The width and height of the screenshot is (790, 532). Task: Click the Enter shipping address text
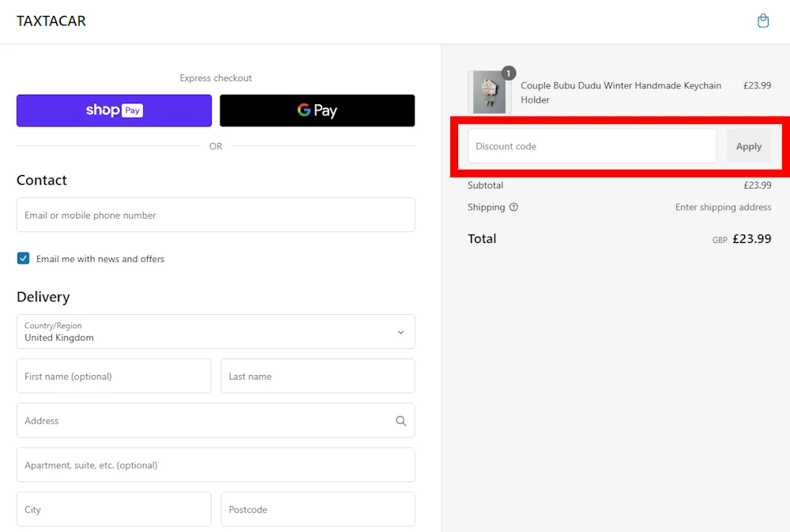(x=723, y=207)
